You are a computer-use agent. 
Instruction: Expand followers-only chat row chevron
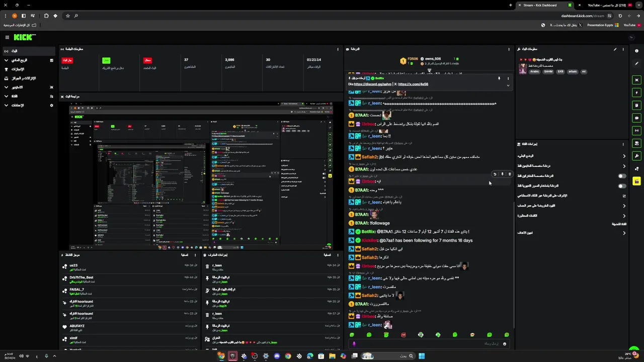[624, 166]
